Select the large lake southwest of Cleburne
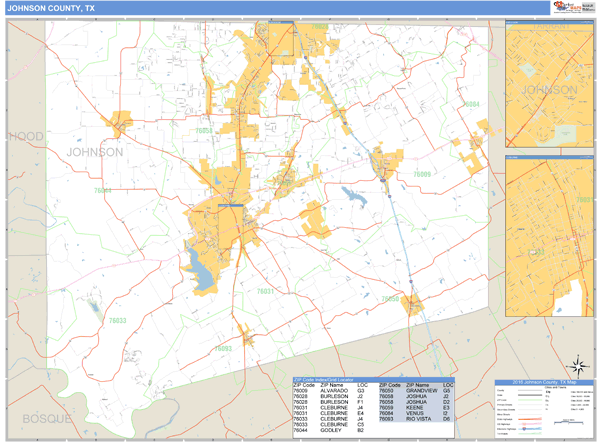Viewport: 600px width, 442px height. coord(199,270)
